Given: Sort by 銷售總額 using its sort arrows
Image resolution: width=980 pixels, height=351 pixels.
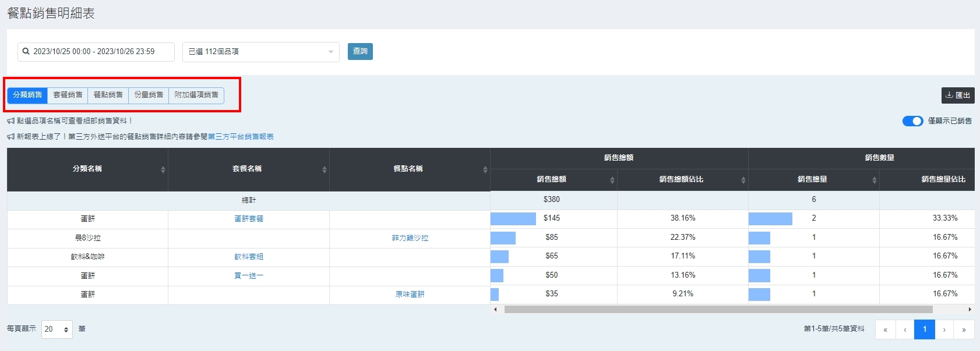Looking at the screenshot, I should pos(612,180).
